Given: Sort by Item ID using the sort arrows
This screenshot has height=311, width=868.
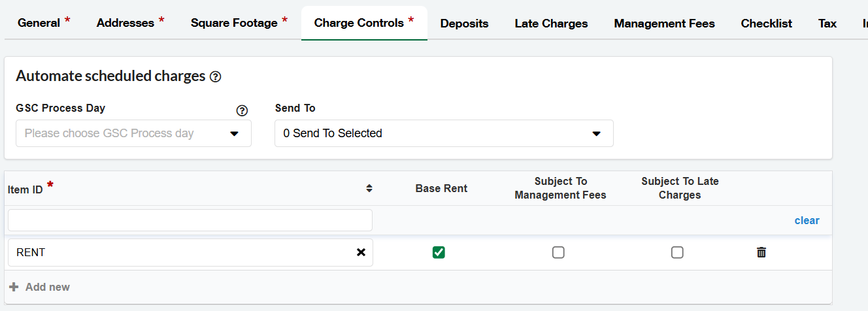Looking at the screenshot, I should (369, 188).
